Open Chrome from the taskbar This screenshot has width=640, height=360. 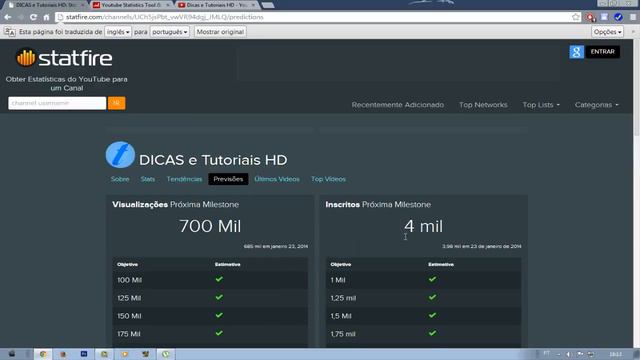click(x=43, y=354)
